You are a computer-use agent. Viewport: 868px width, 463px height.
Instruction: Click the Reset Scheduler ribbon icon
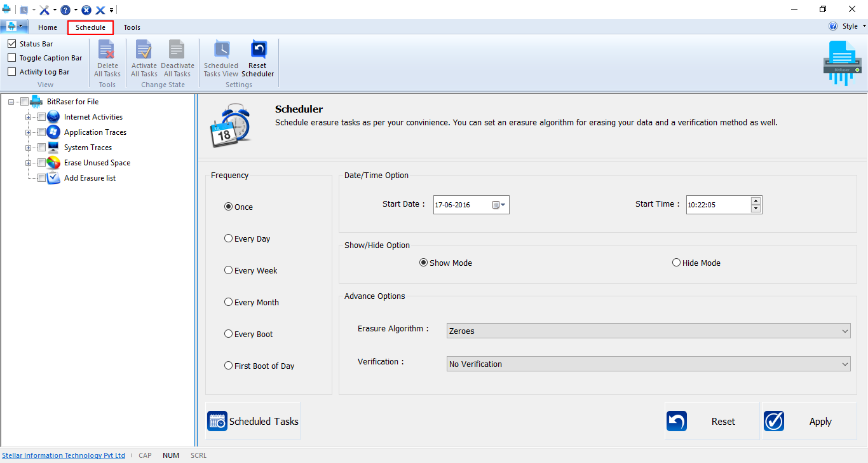258,59
